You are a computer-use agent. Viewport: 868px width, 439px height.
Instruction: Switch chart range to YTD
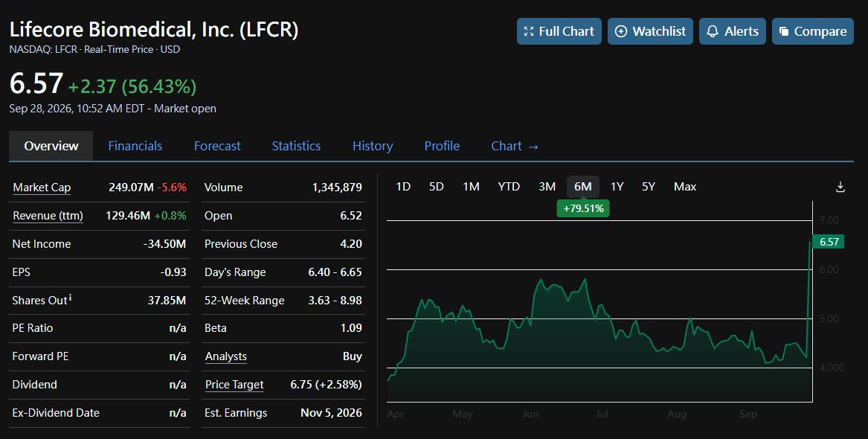point(509,187)
